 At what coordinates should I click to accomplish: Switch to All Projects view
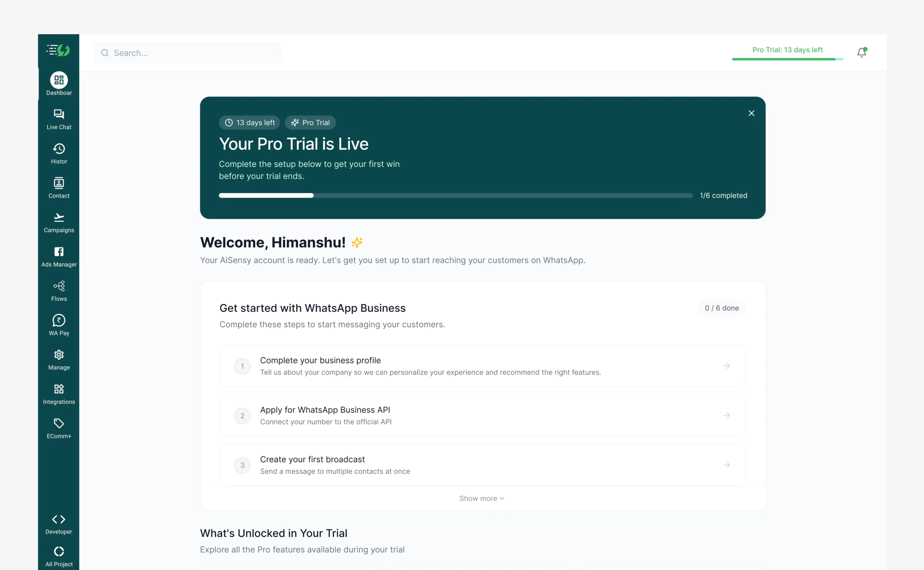pyautogui.click(x=58, y=555)
